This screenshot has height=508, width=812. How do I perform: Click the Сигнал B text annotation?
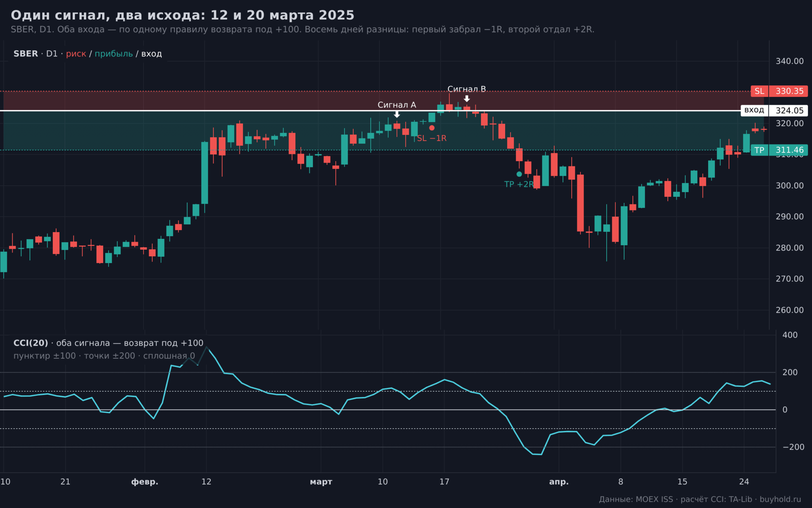pyautogui.click(x=467, y=89)
